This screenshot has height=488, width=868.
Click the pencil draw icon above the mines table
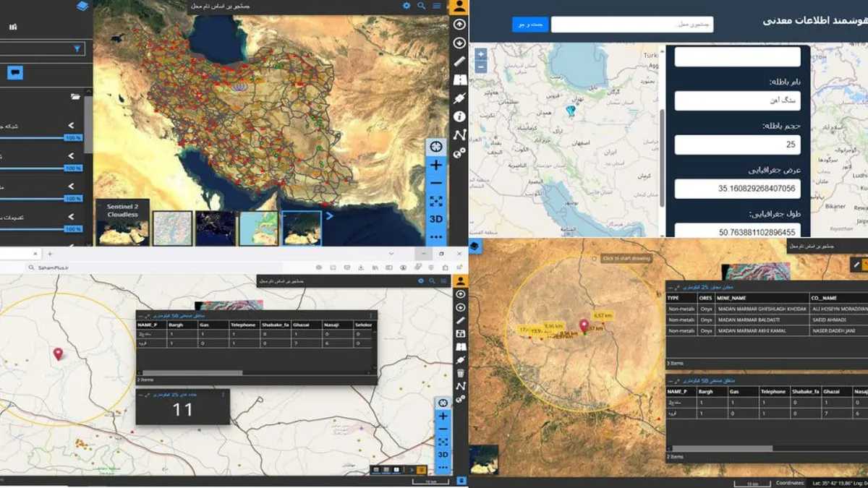(856, 265)
